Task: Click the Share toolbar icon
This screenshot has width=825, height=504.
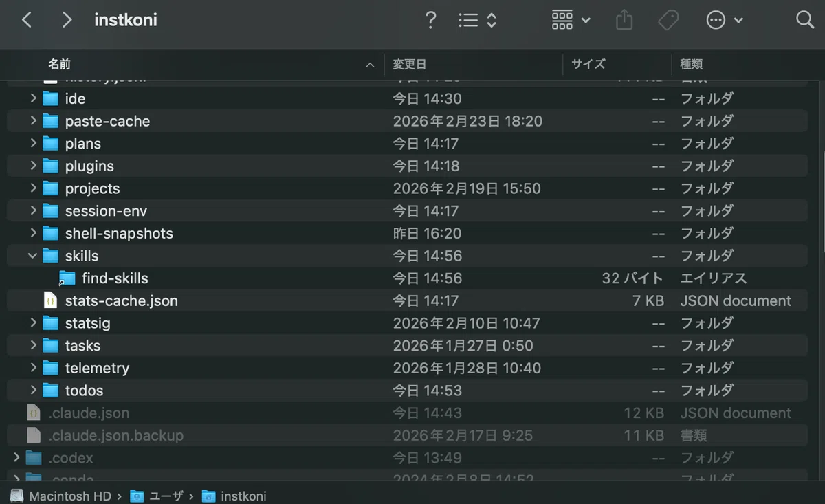Action: (624, 20)
